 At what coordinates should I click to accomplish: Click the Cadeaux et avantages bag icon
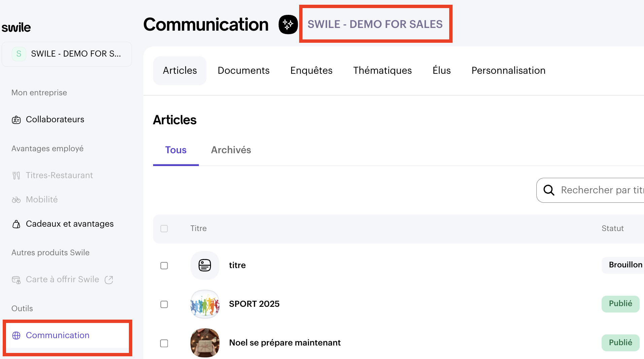coord(16,224)
